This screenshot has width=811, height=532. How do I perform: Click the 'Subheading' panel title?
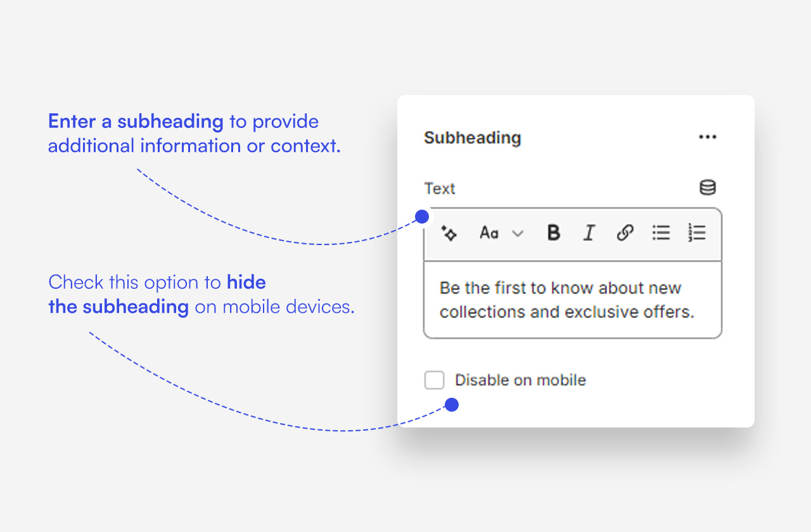pos(472,138)
